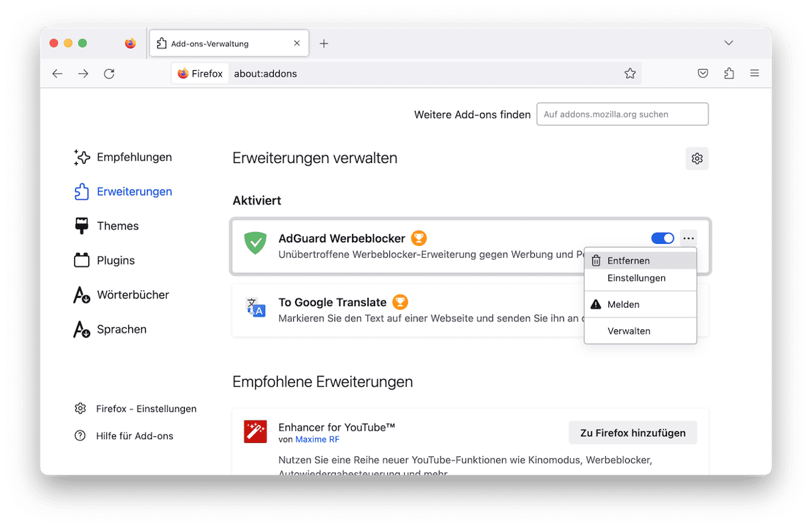Click the Enhancer for YouTube icon
812x528 pixels.
255,432
